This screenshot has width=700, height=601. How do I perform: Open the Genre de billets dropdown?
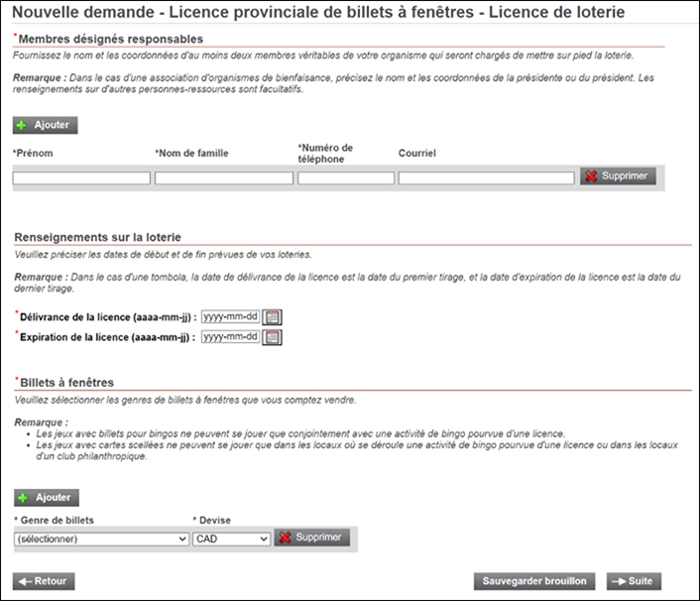[101, 539]
